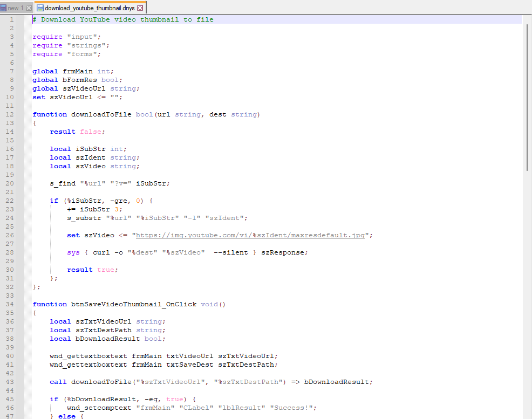Screen dimensions: 532x419
Task: Click line number 47 in the margin
Action: coord(10,416)
